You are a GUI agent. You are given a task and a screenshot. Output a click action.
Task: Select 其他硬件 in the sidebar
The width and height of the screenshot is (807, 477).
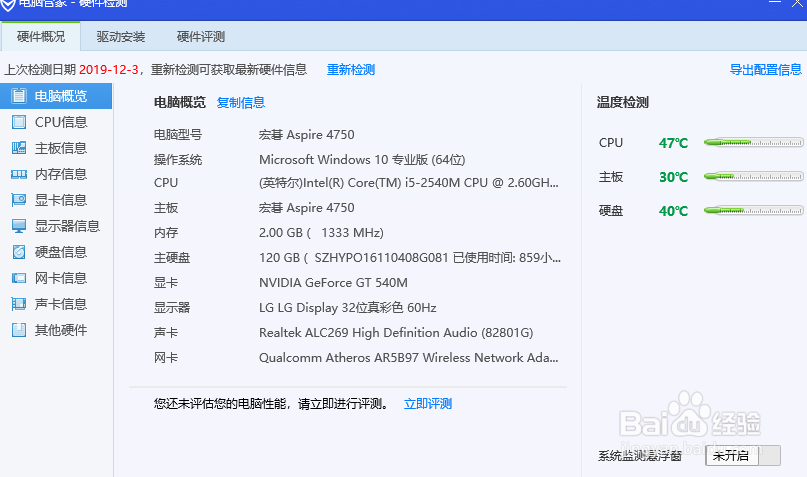coord(56,330)
